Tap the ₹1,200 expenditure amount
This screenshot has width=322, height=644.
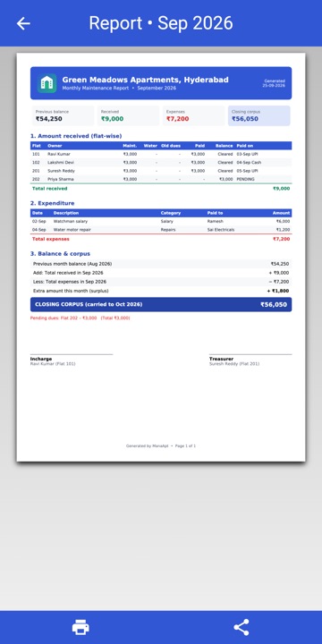(x=283, y=230)
